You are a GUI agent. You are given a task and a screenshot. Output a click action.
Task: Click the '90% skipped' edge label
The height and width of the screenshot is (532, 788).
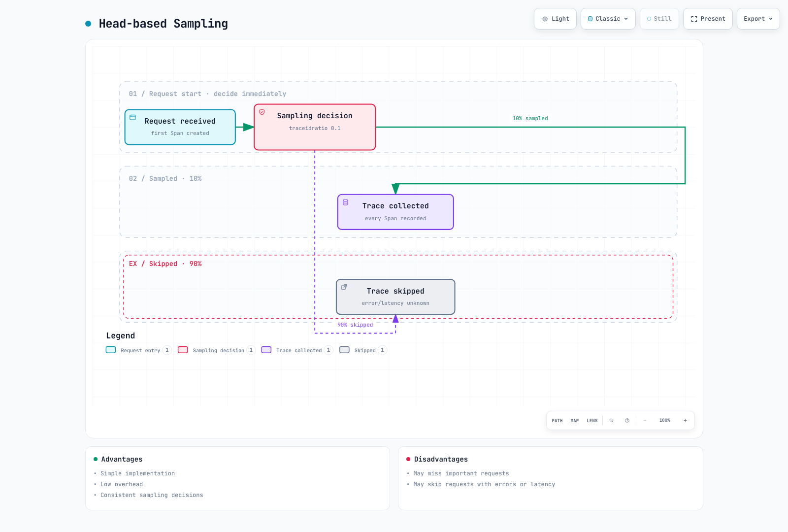point(355,325)
